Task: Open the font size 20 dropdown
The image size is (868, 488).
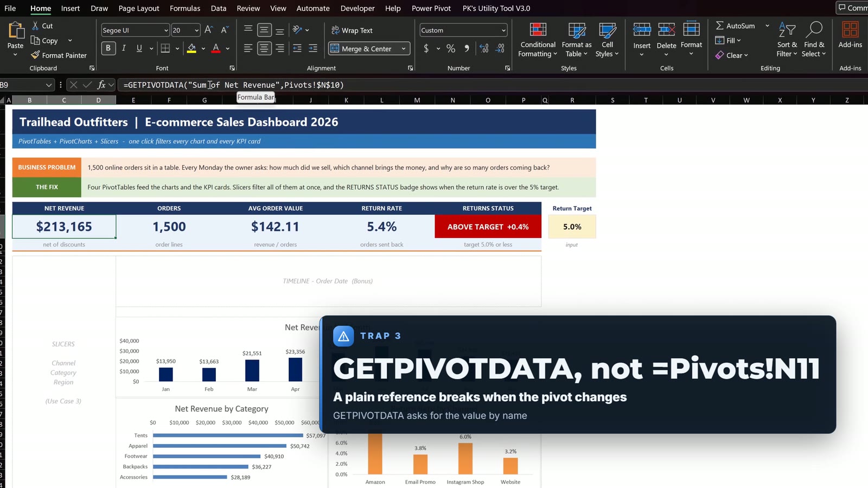Action: pos(196,30)
